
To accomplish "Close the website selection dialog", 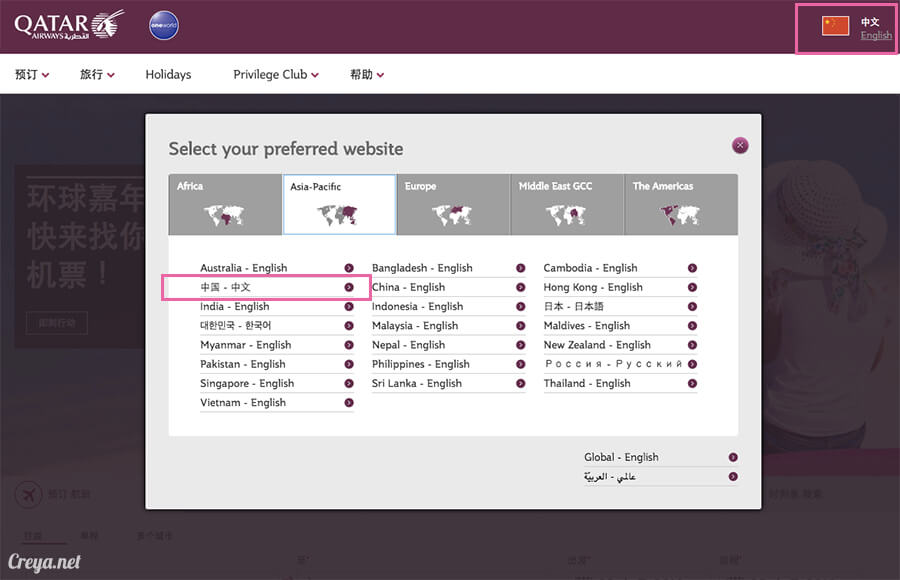I will [x=740, y=145].
